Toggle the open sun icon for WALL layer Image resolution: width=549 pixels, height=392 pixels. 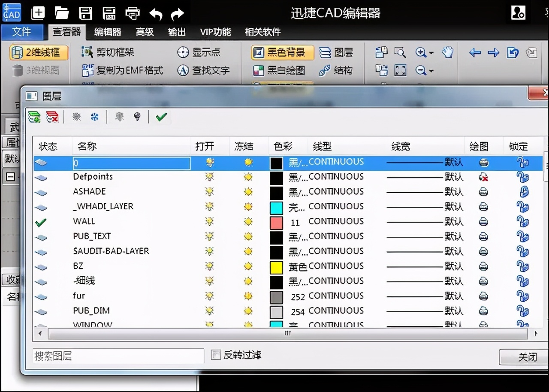(x=209, y=221)
